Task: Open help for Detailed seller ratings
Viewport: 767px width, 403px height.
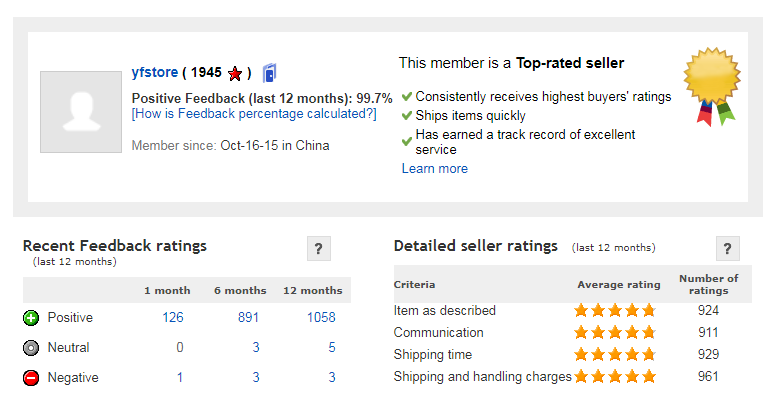Action: coord(728,248)
